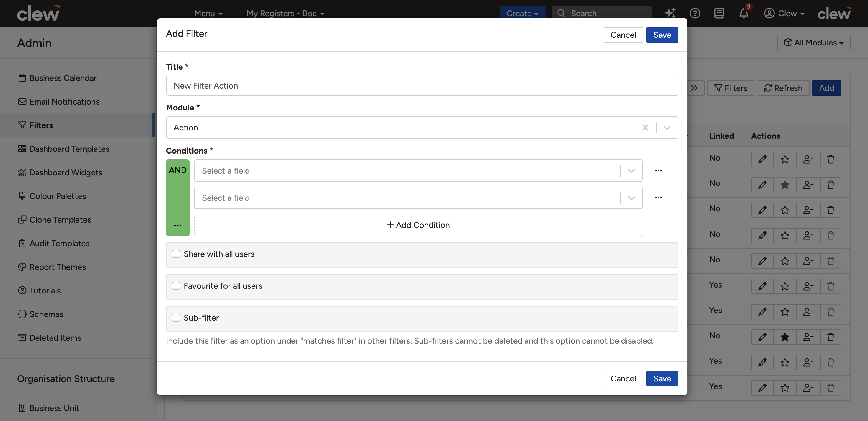Save filter using bottom Save button
Viewport: 868px width, 421px height.
click(662, 378)
